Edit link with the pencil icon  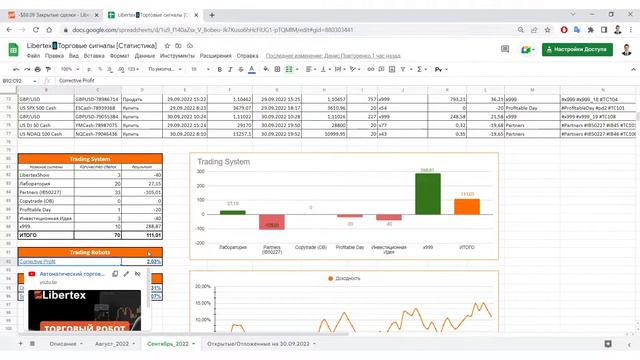click(126, 274)
